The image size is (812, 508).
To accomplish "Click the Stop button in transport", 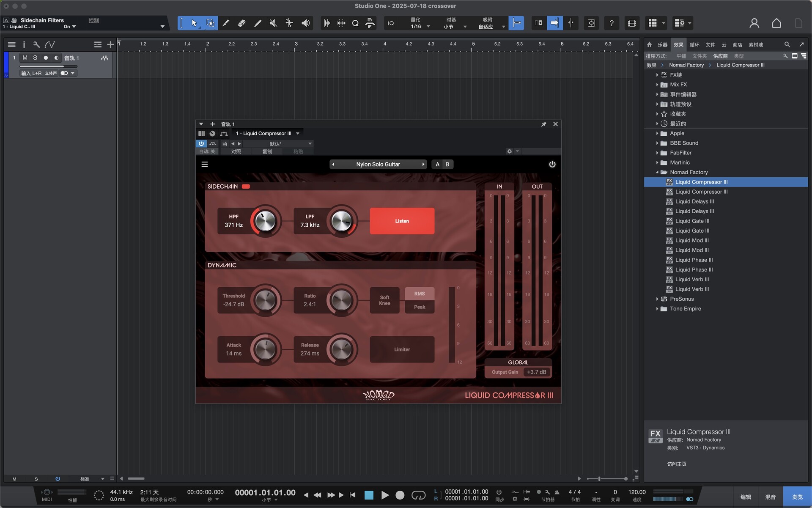I will click(x=369, y=495).
